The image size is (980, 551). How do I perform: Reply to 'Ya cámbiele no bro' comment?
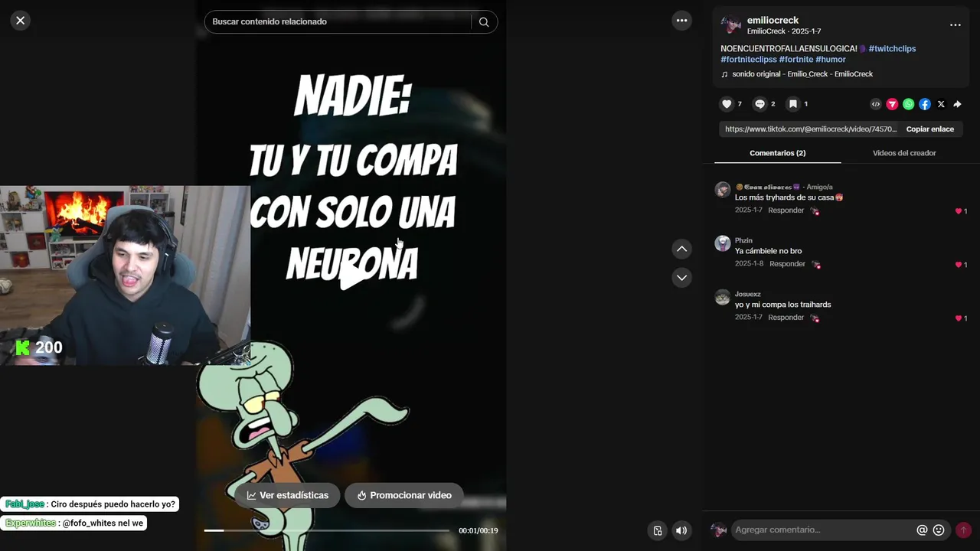(787, 264)
